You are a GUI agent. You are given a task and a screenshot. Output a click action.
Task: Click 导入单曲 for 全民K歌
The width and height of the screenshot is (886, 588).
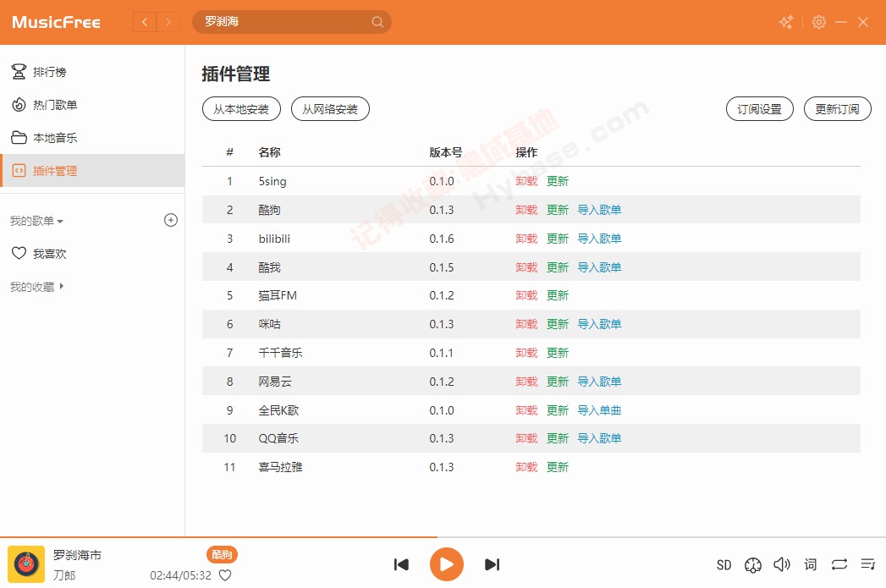tap(599, 410)
